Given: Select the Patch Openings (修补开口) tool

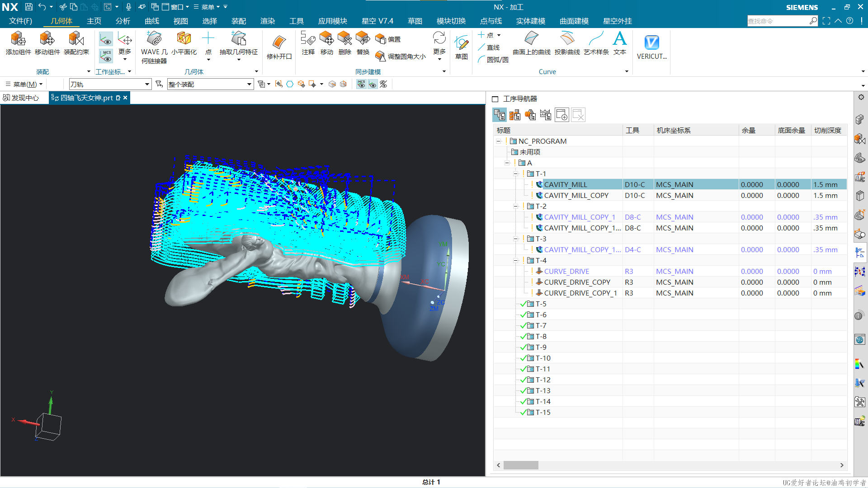Looking at the screenshot, I should [x=279, y=43].
